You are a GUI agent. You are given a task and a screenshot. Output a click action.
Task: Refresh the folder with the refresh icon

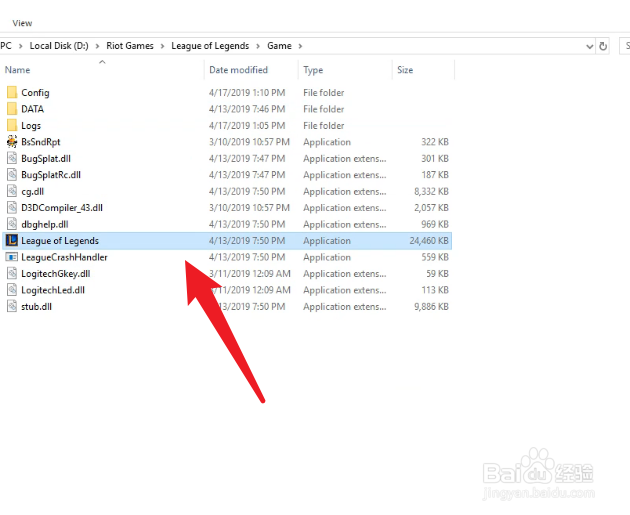603,46
